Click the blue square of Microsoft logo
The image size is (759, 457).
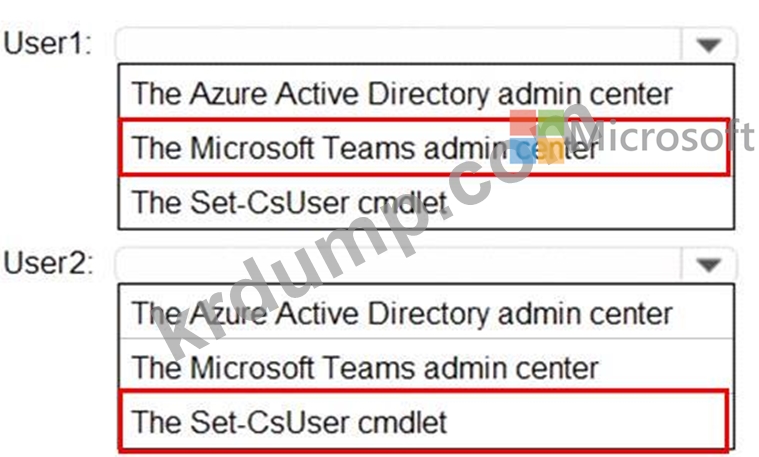coord(523,151)
